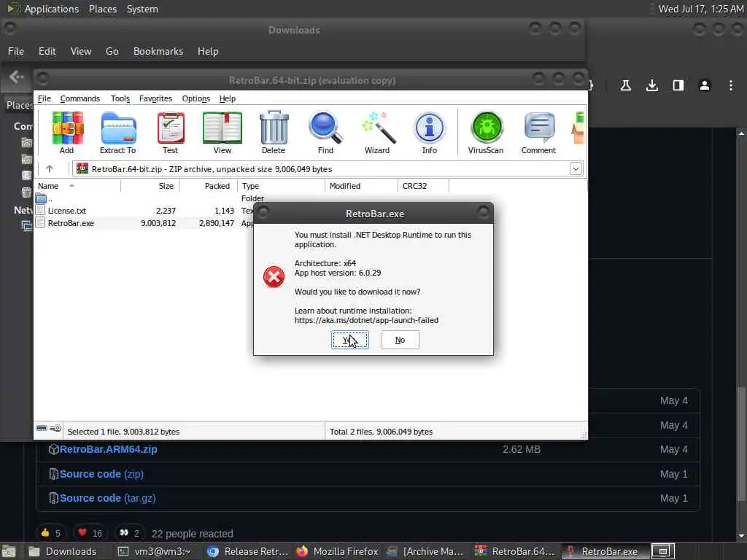Open WinRAR File menu
The height and width of the screenshot is (560, 747).
44,98
